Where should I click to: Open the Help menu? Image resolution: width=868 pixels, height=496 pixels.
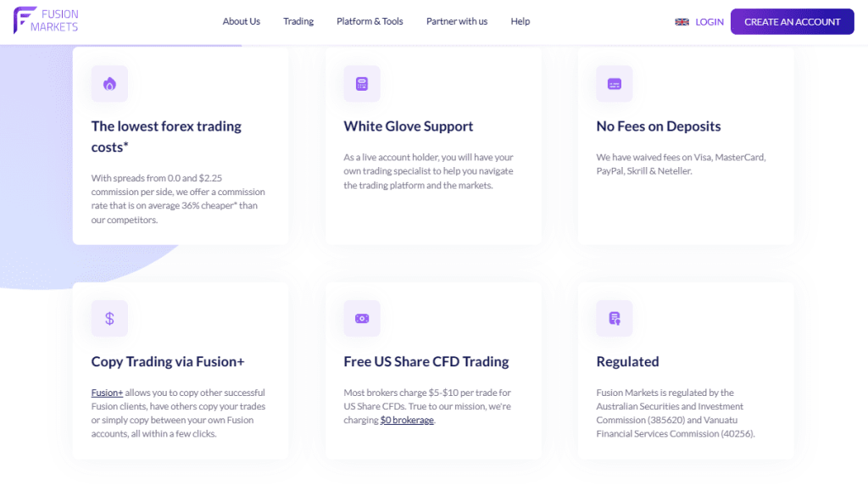[520, 21]
